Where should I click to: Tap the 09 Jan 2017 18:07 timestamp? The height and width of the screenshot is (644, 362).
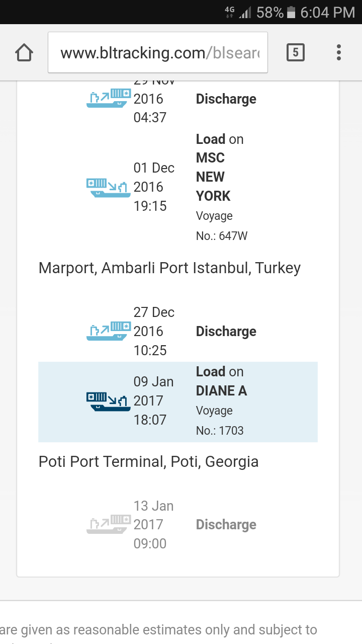153,401
